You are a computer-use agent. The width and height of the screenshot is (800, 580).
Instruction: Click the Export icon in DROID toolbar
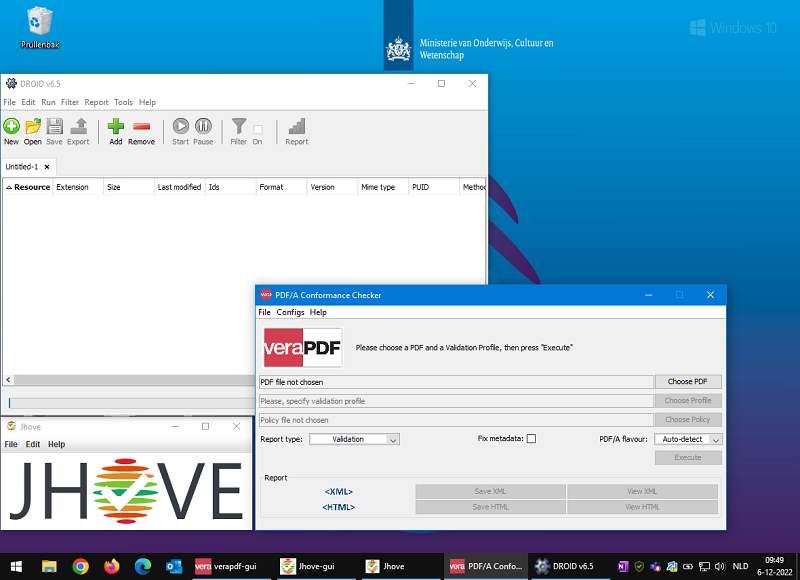[x=78, y=131]
